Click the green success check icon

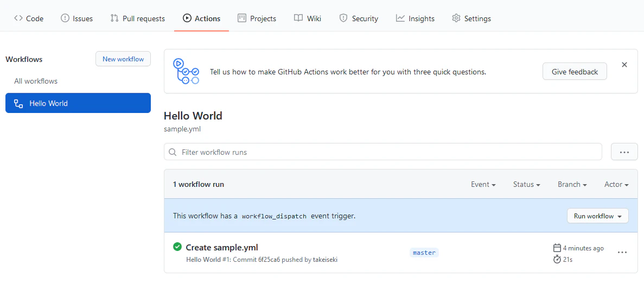pyautogui.click(x=177, y=247)
